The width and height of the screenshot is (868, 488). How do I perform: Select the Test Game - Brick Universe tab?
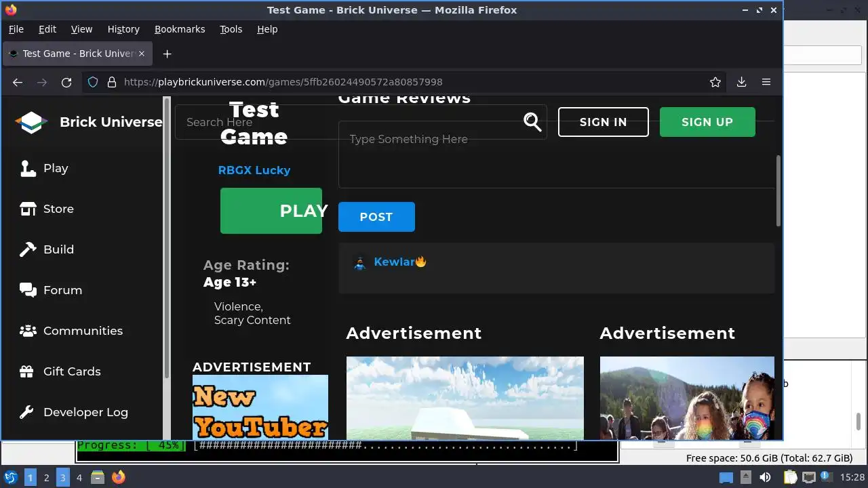tap(77, 54)
